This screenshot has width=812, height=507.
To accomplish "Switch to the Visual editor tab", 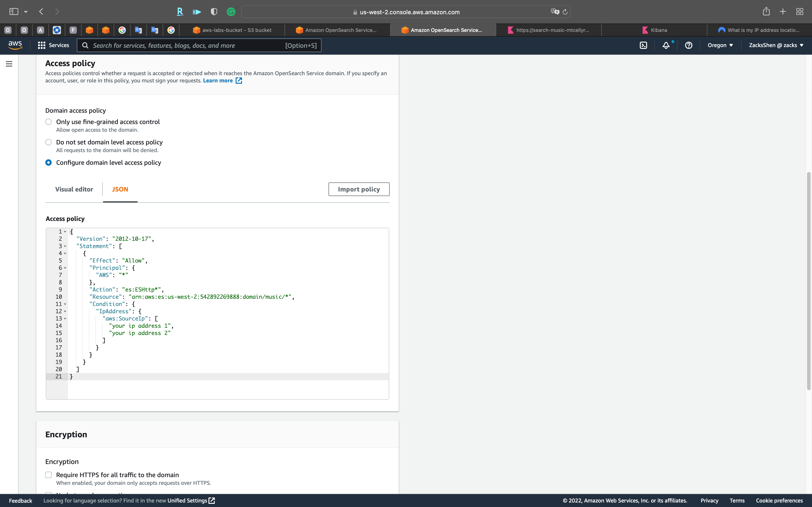I will click(x=74, y=189).
